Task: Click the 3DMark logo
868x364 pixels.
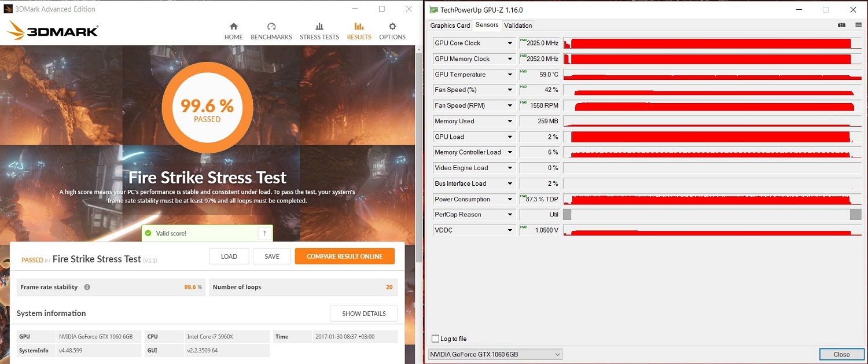Action: coord(53,30)
